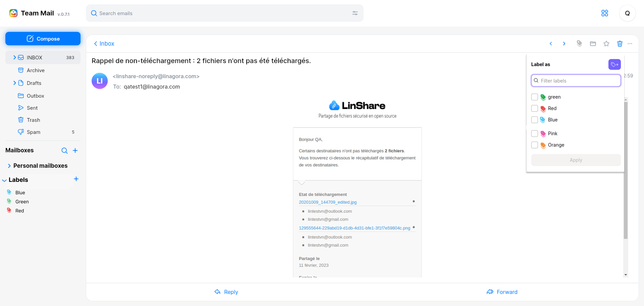Check the Orange label checkbox

pos(534,145)
